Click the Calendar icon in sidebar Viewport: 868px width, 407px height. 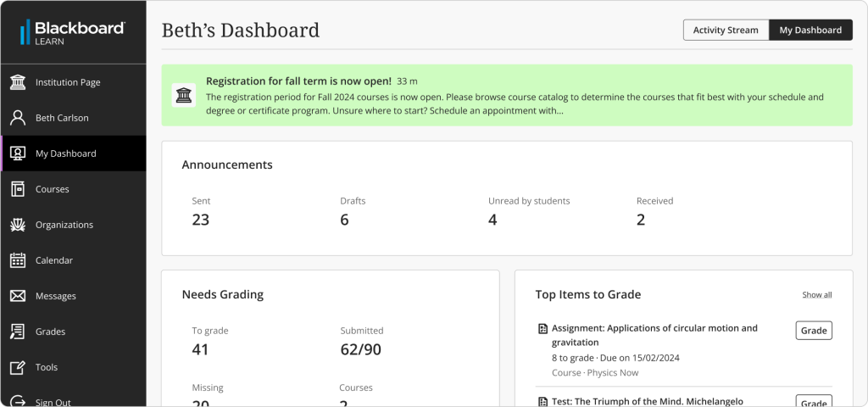pyautogui.click(x=18, y=260)
